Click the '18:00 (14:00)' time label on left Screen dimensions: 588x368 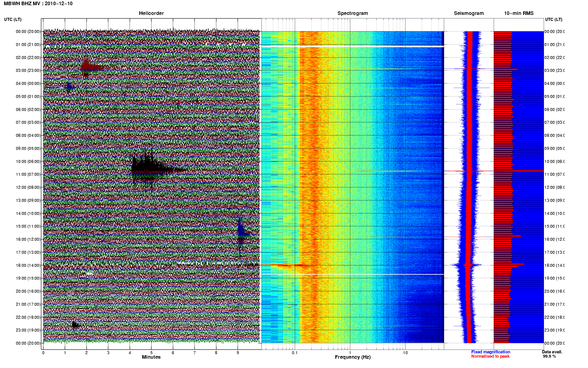28,265
